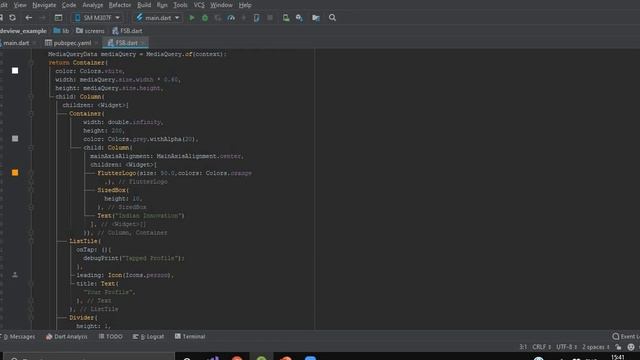The height and width of the screenshot is (360, 640).
Task: Open the Build menu
Action: coord(144,5)
